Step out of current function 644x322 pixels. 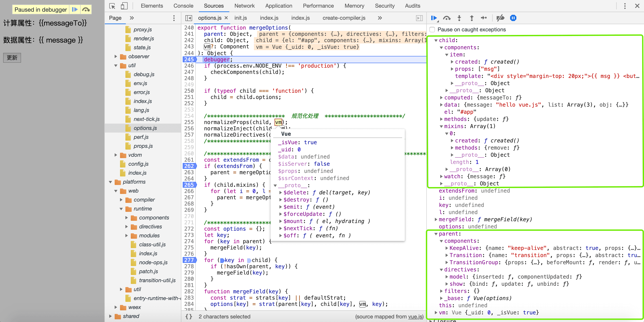click(x=472, y=18)
